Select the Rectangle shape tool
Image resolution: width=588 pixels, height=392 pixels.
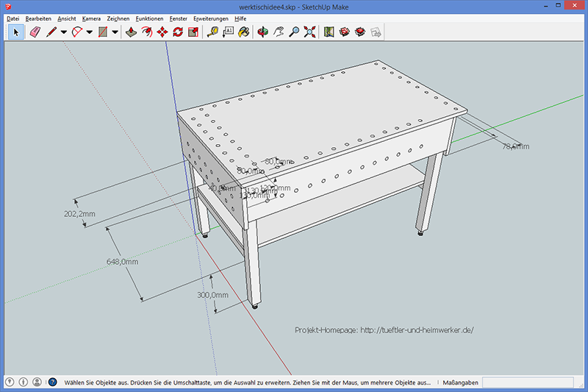103,32
